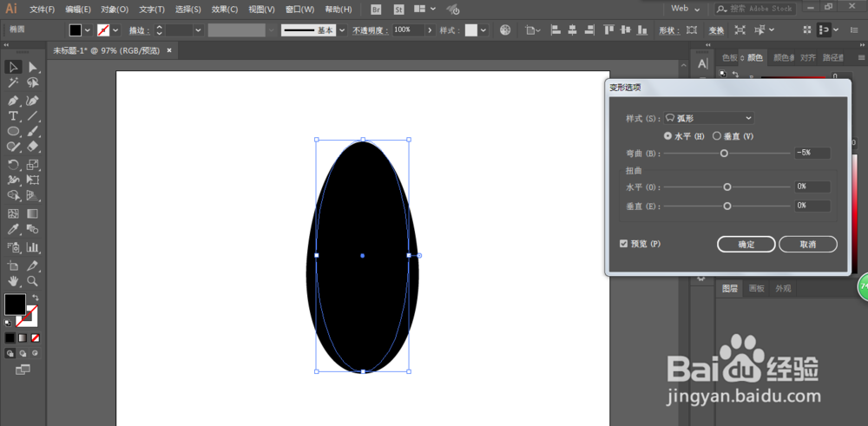Select the Column Graph tool
868x426 pixels.
[33, 246]
